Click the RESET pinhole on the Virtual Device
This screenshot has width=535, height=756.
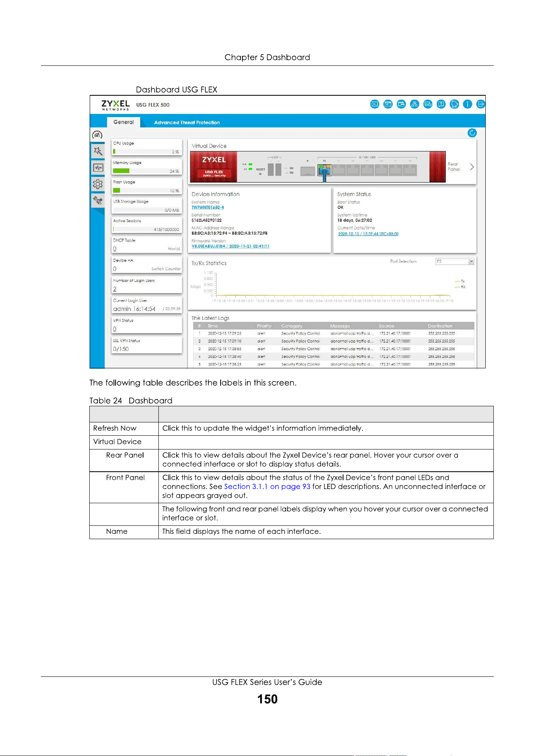tap(260, 174)
